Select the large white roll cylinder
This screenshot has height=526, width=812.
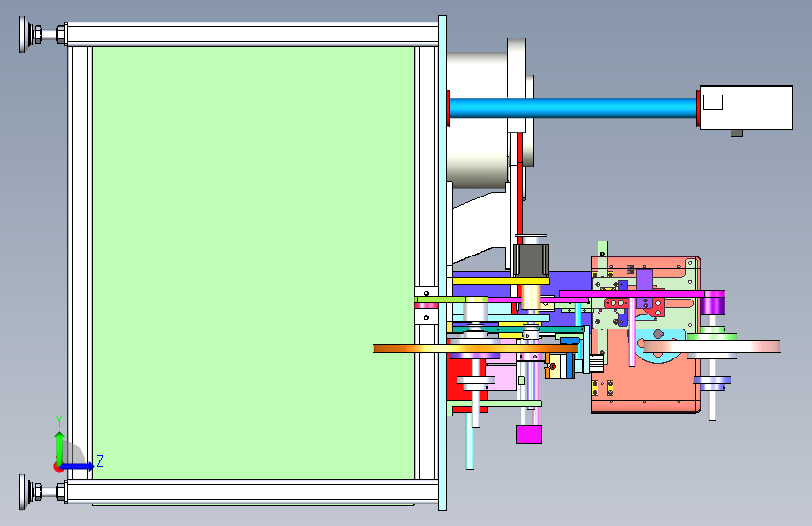(477, 119)
